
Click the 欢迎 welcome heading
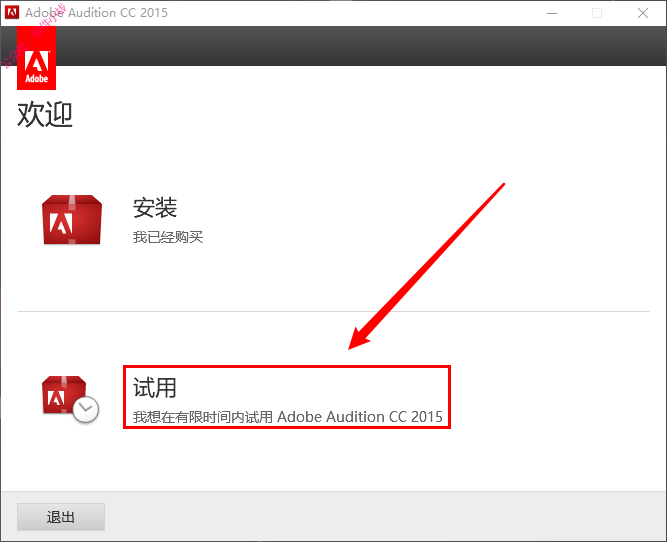click(45, 114)
